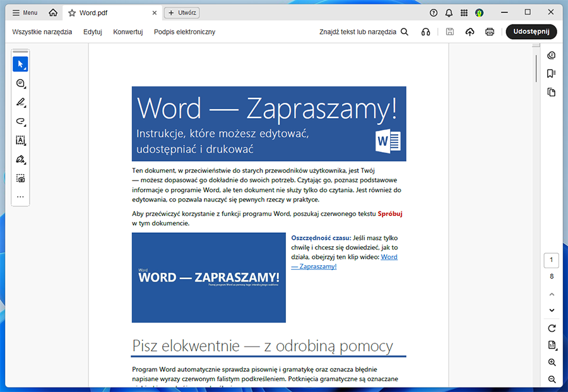Viewport: 568px width, 392px height.
Task: Open Podpis elektroniczny menu
Action: (184, 32)
